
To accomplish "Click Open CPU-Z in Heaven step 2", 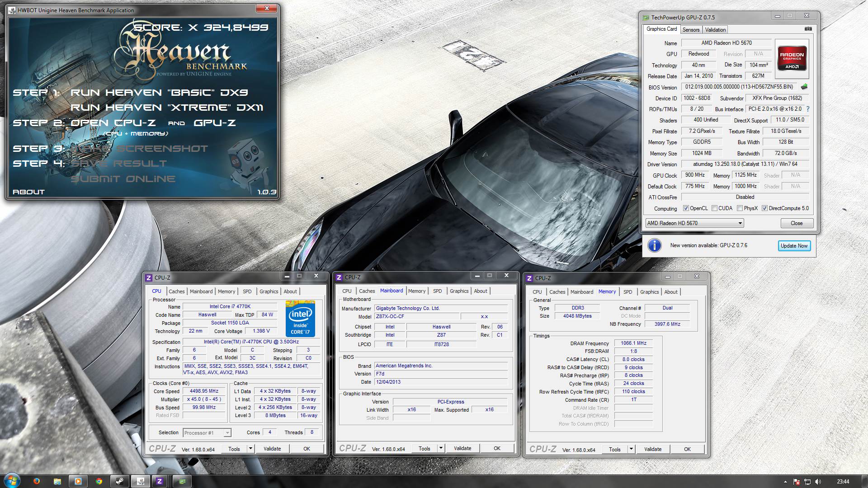I will (113, 123).
